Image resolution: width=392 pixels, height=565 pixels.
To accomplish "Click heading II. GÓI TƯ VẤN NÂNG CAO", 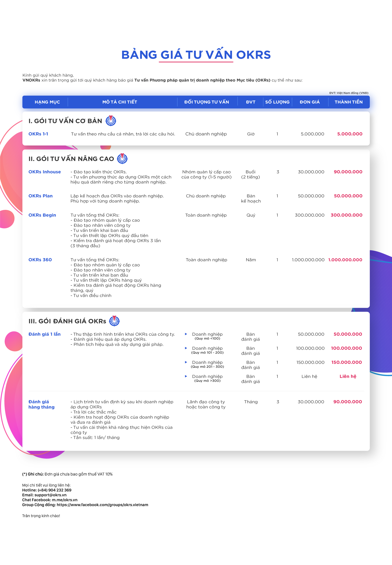I will [71, 159].
